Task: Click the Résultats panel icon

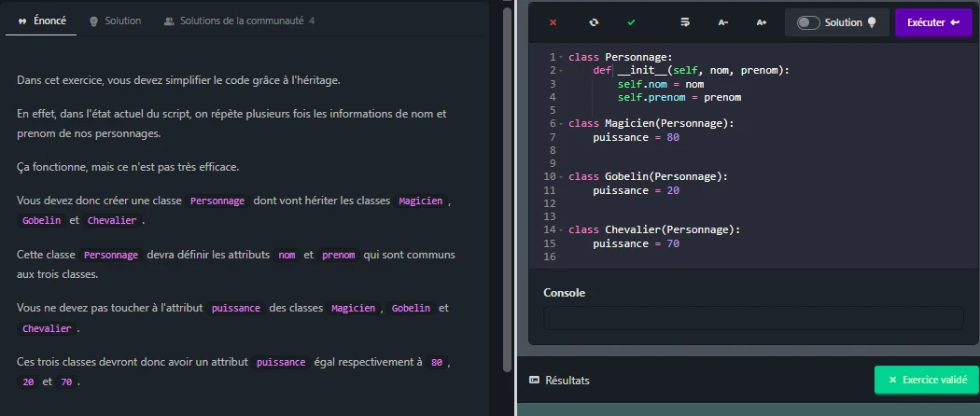Action: (535, 381)
